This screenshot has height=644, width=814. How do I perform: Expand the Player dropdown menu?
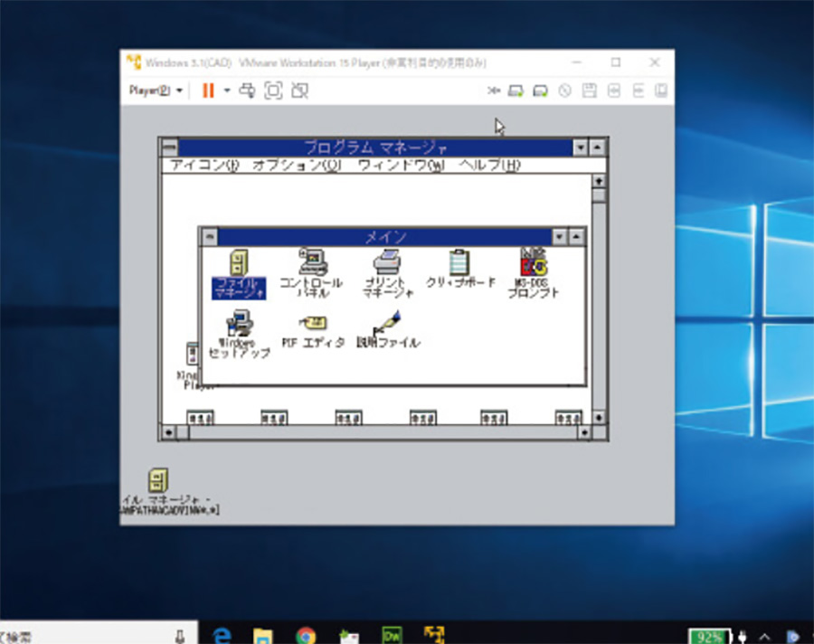156,90
